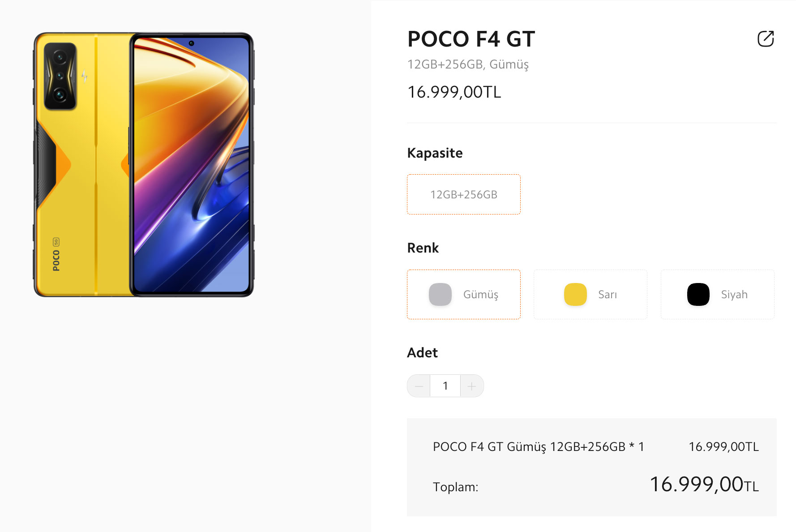This screenshot has width=796, height=532.
Task: Choose the Siyah color option
Action: pyautogui.click(x=718, y=294)
